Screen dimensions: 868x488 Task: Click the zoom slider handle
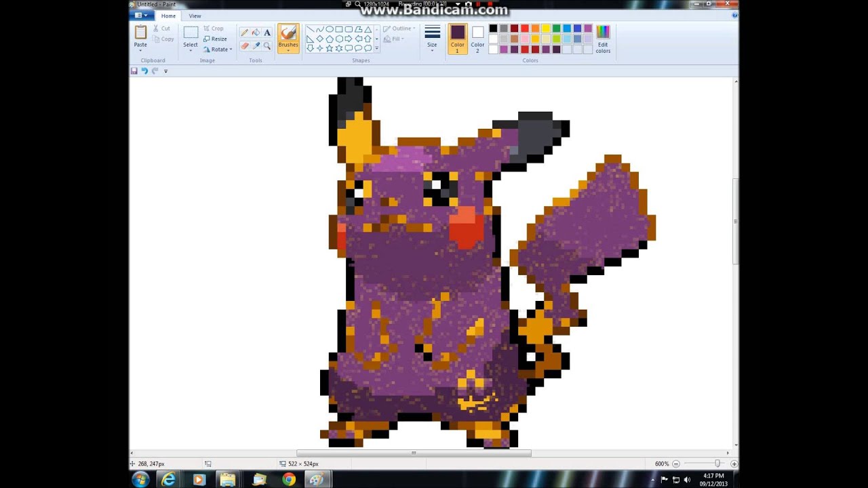point(717,464)
